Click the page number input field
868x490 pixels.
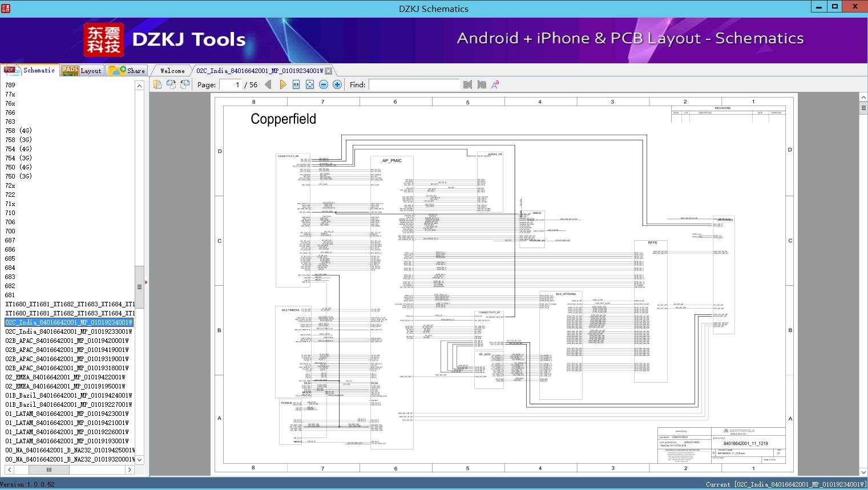(x=230, y=84)
